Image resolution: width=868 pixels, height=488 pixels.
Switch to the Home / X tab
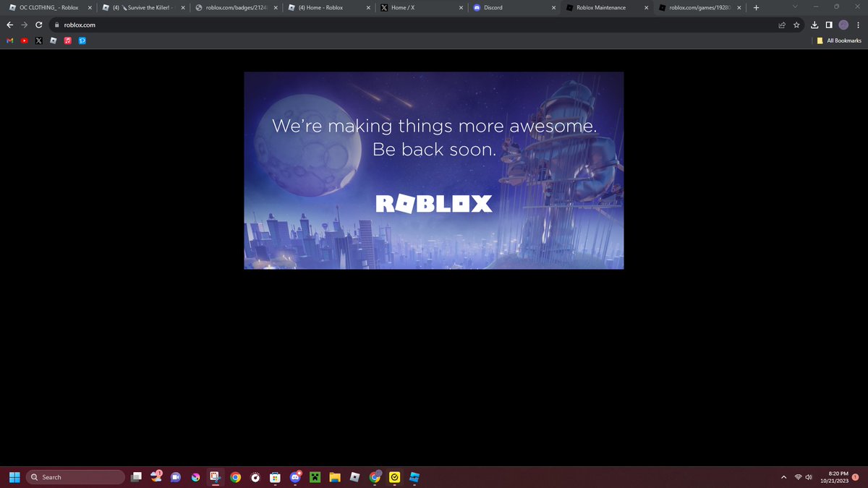(421, 8)
